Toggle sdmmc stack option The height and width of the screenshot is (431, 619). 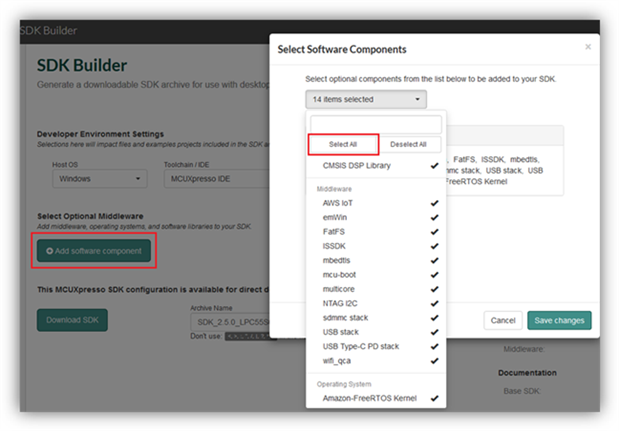click(x=376, y=318)
